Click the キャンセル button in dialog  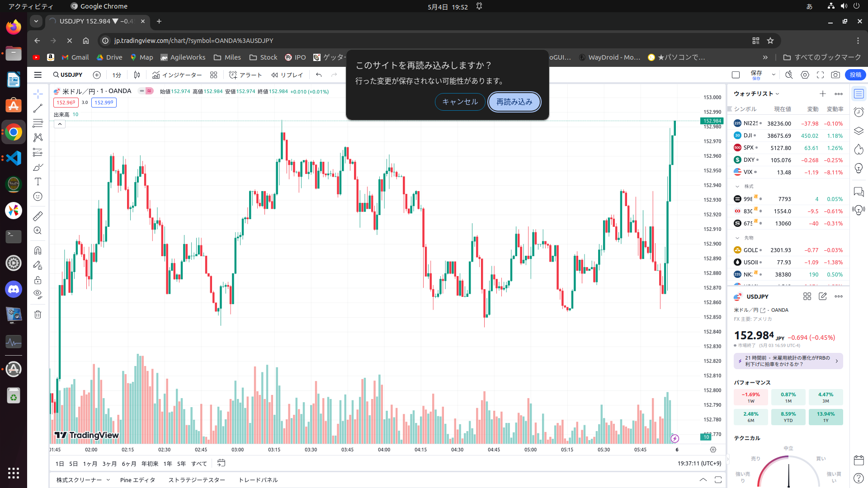click(460, 102)
